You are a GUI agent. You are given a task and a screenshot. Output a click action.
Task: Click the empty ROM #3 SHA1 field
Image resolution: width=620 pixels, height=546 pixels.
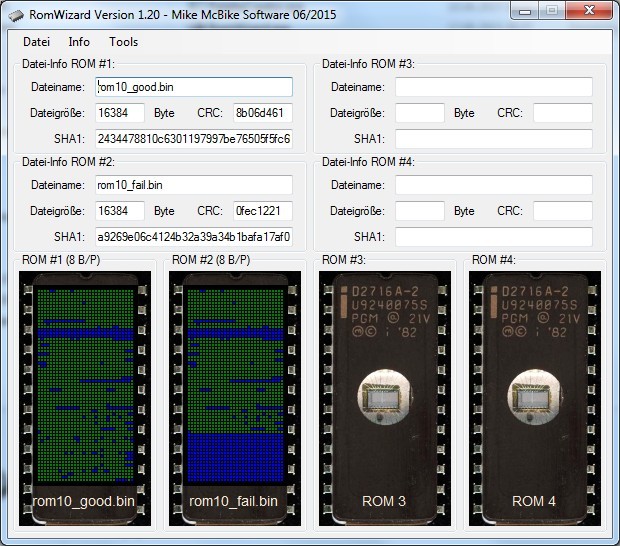pos(493,138)
